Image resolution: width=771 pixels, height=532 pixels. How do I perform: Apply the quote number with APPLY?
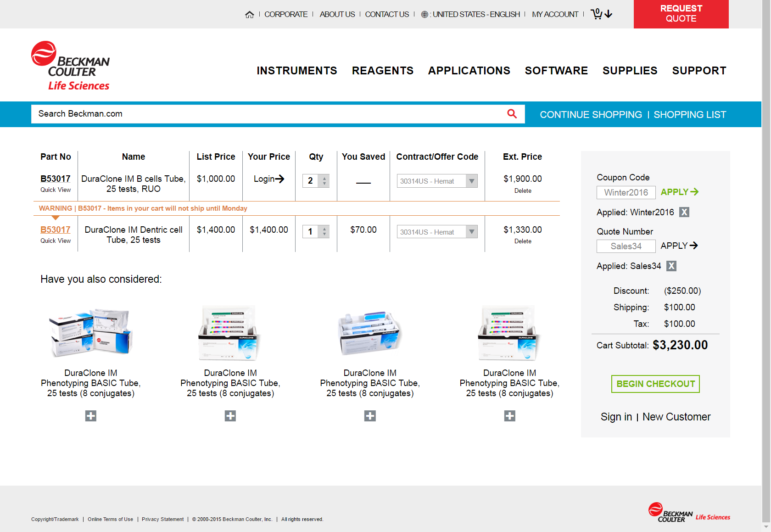[x=679, y=246]
